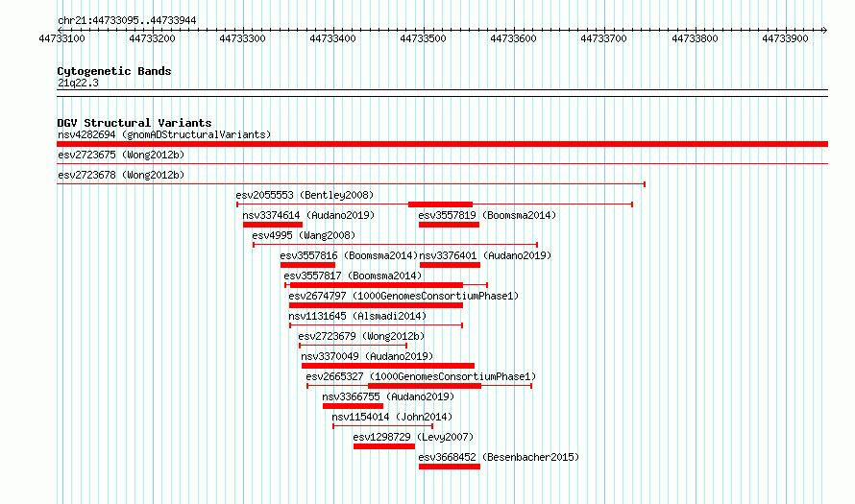Open nsv3366755 (Audano2019) label
Image resolution: width=855 pixels, height=504 pixels.
[388, 396]
